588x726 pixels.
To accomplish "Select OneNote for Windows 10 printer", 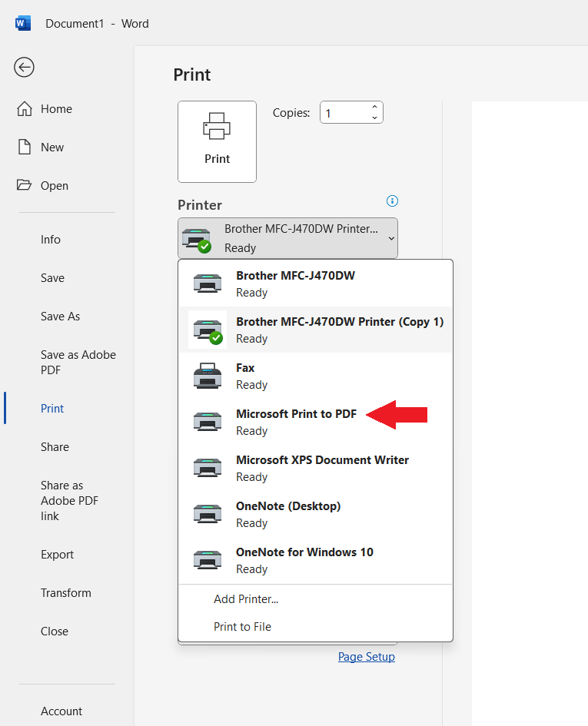I will [315, 560].
